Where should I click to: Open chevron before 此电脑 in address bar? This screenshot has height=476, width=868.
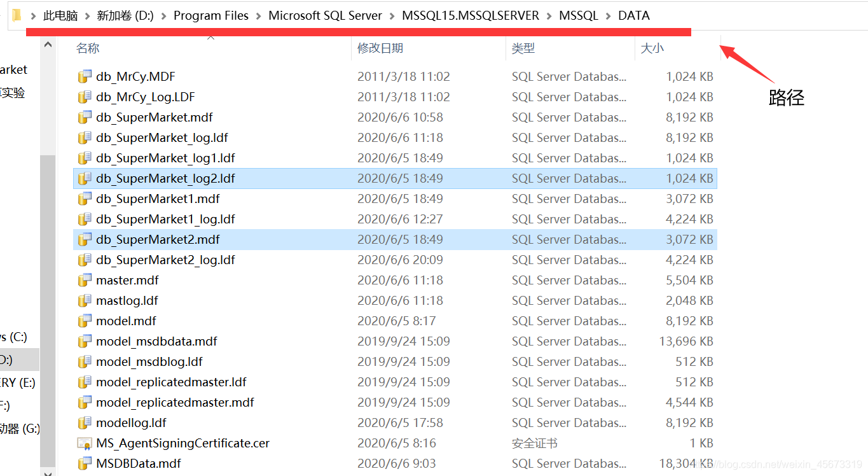(x=34, y=15)
